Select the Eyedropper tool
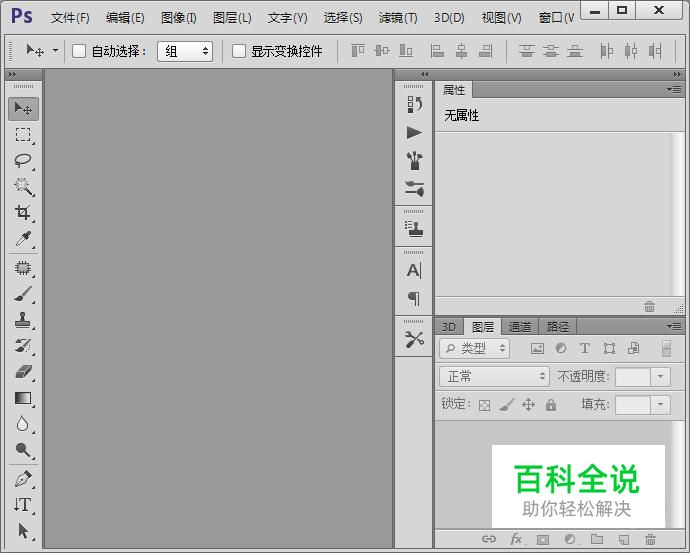 click(23, 238)
